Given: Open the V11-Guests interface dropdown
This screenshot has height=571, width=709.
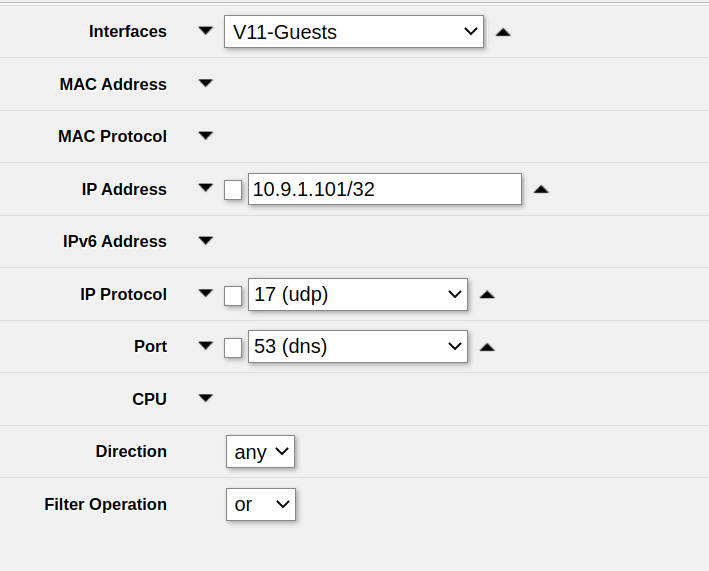Looking at the screenshot, I should [354, 32].
